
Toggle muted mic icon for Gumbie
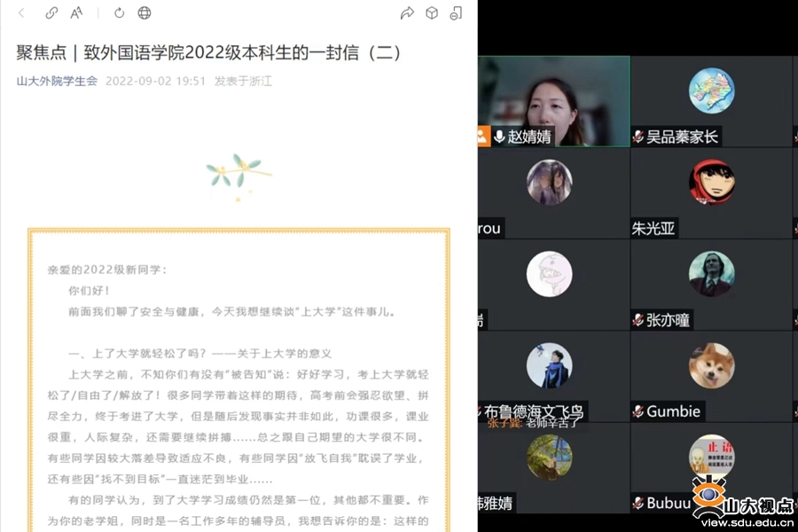point(638,411)
